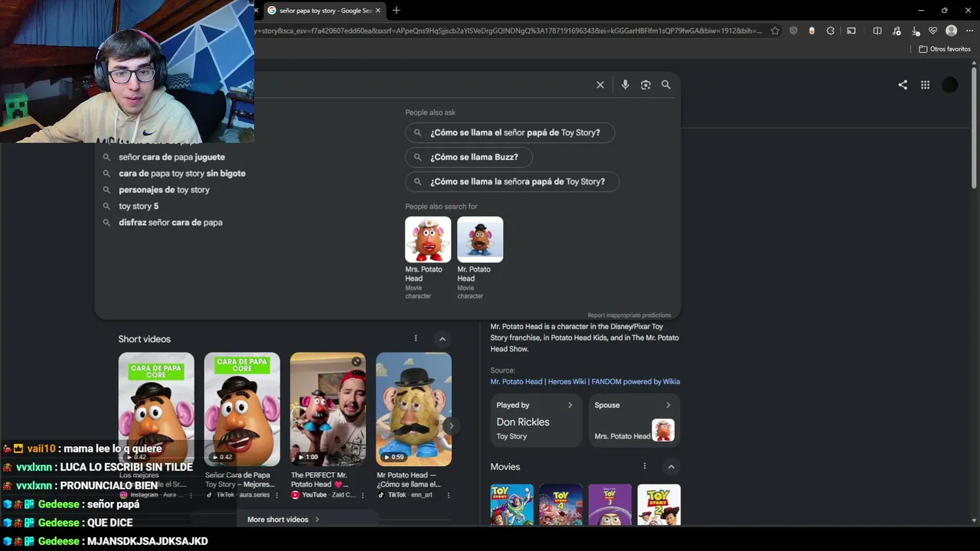Open the expand icon on YouTube video thumbnail
Image resolution: width=980 pixels, height=551 pixels.
pos(357,361)
